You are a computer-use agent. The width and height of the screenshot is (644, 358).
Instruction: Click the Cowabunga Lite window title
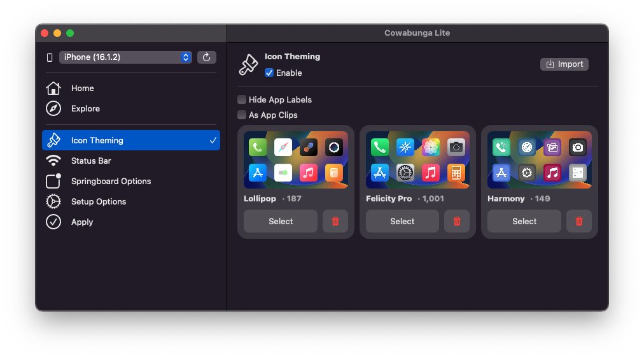click(x=417, y=33)
